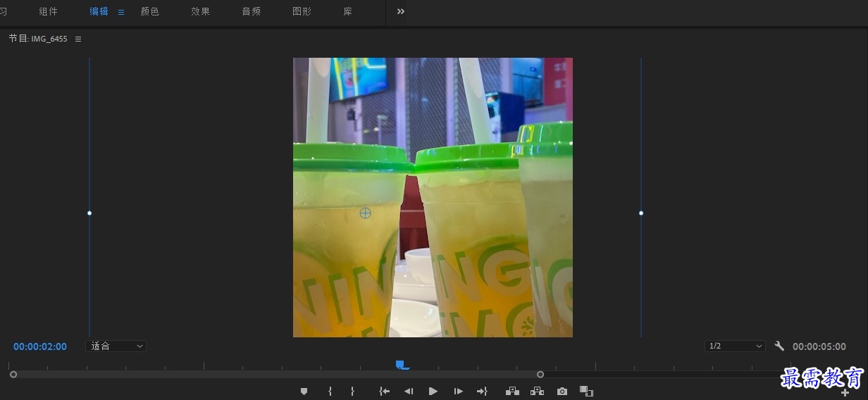Click the right end handle of the zoom scroll bar
This screenshot has height=400, width=868.
(x=540, y=375)
